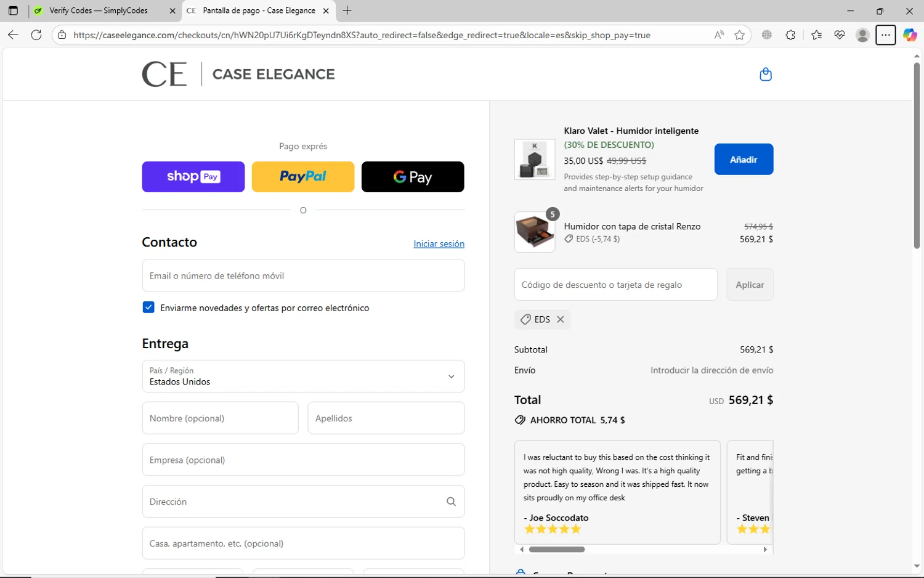Click the Humidor con tapa de cristal Renzo text
924x578 pixels.
pos(632,226)
